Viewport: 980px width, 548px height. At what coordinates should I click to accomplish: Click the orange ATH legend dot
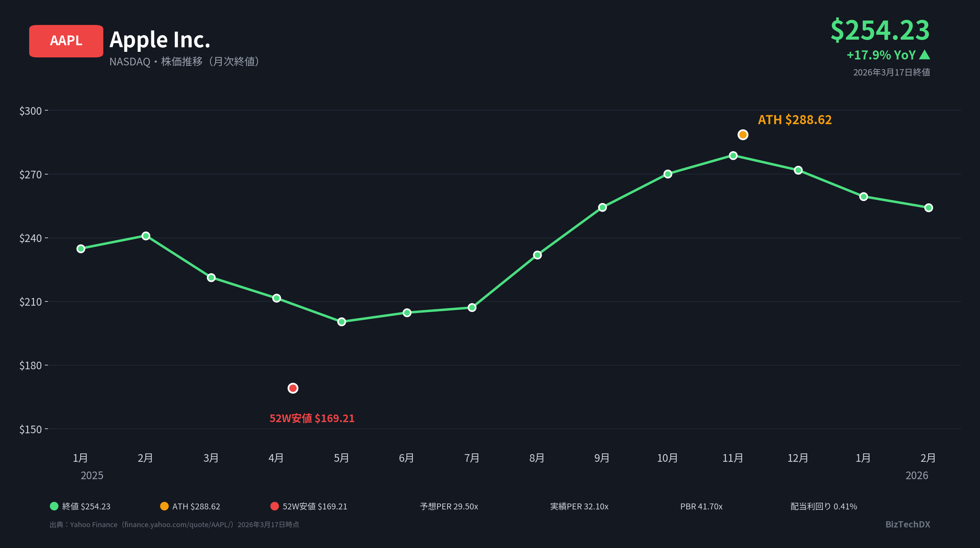click(x=164, y=506)
